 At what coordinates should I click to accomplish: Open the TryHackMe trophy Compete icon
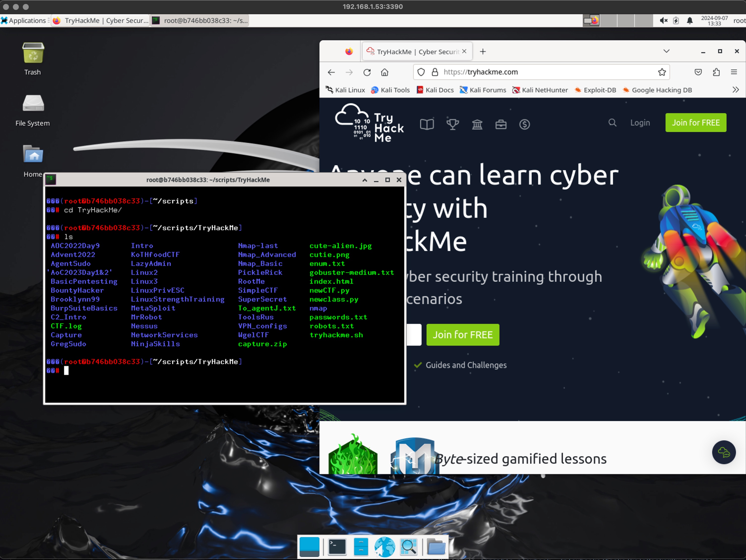tap(453, 125)
